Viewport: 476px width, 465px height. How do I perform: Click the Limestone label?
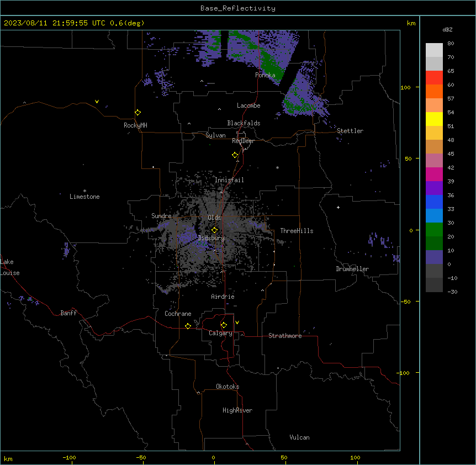pyautogui.click(x=84, y=197)
